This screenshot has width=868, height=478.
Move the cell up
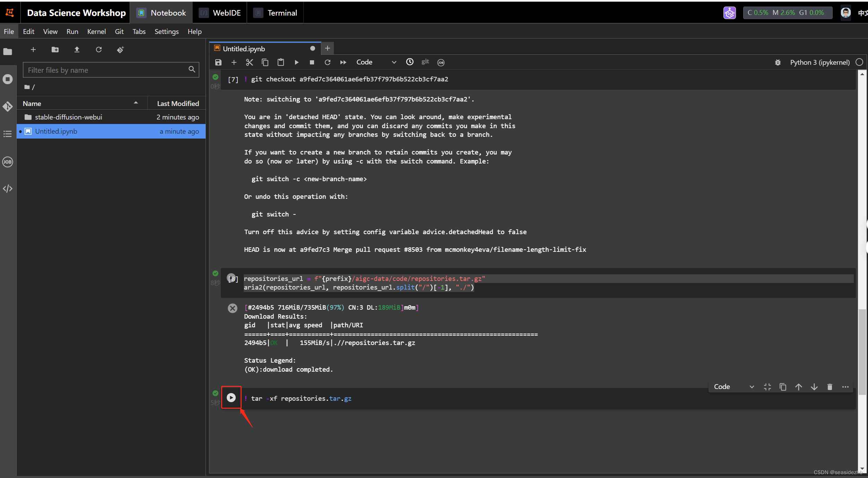[x=799, y=387]
